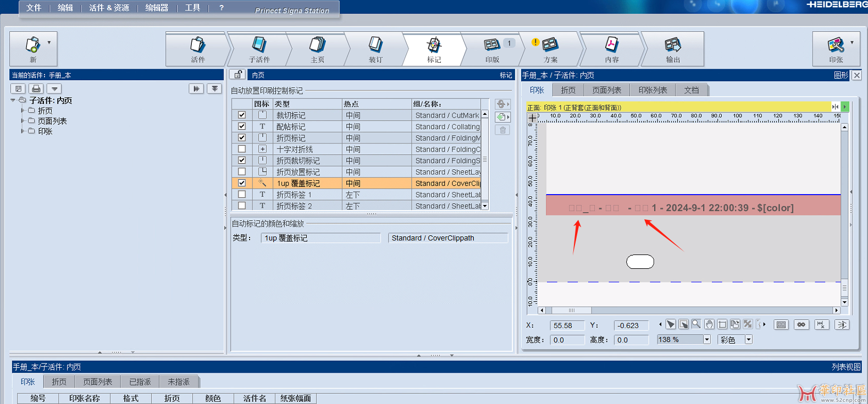Click the fit-to-frame rectangle tool

[722, 324]
